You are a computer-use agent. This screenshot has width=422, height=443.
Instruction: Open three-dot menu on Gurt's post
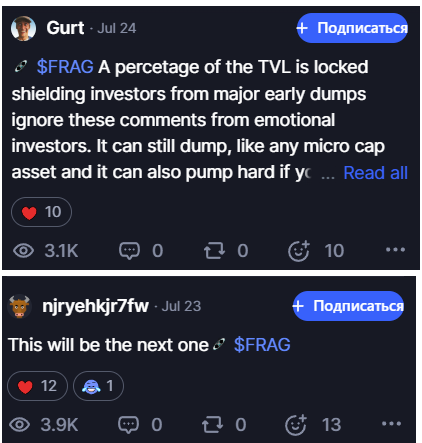(x=395, y=249)
